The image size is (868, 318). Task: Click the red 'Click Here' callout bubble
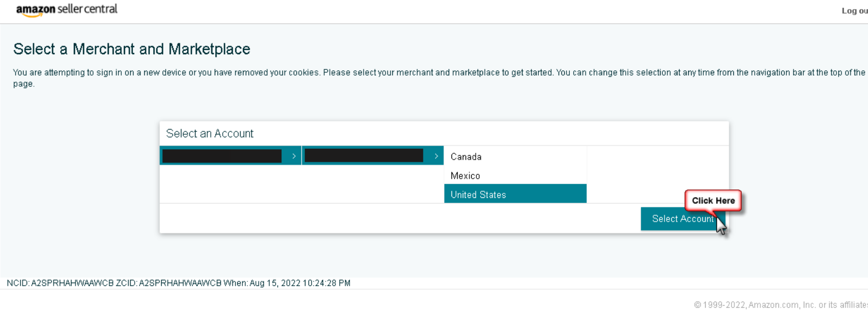(x=713, y=201)
